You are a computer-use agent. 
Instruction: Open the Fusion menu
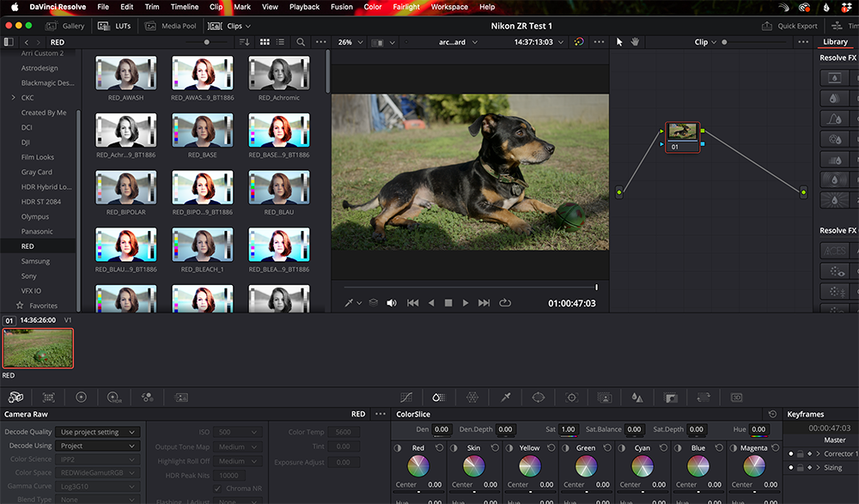point(341,7)
